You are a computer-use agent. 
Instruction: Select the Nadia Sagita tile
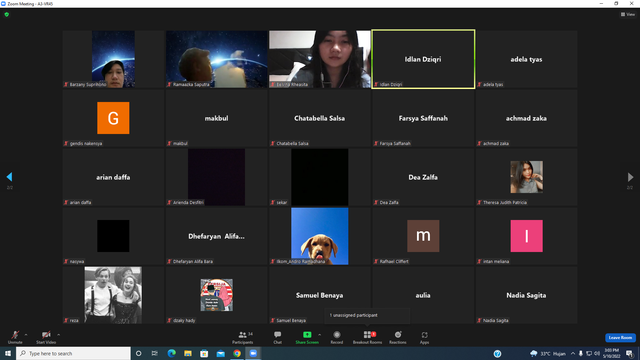tap(527, 295)
